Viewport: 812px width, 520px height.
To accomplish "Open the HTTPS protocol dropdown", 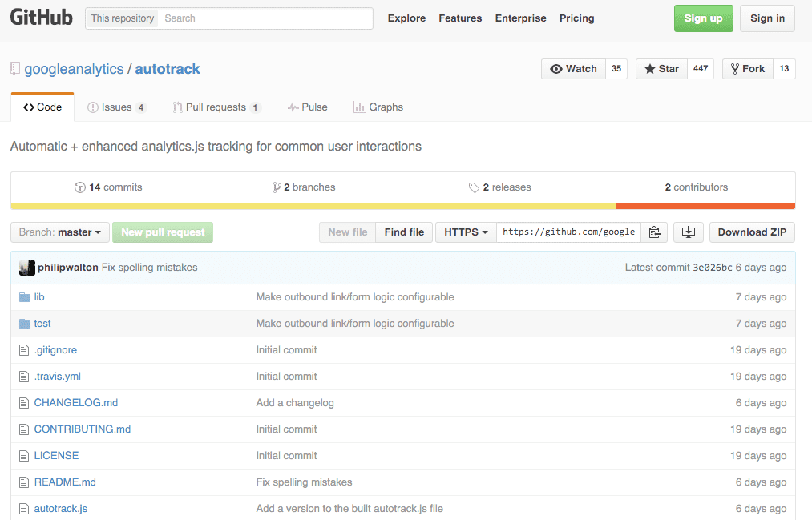I will coord(465,232).
